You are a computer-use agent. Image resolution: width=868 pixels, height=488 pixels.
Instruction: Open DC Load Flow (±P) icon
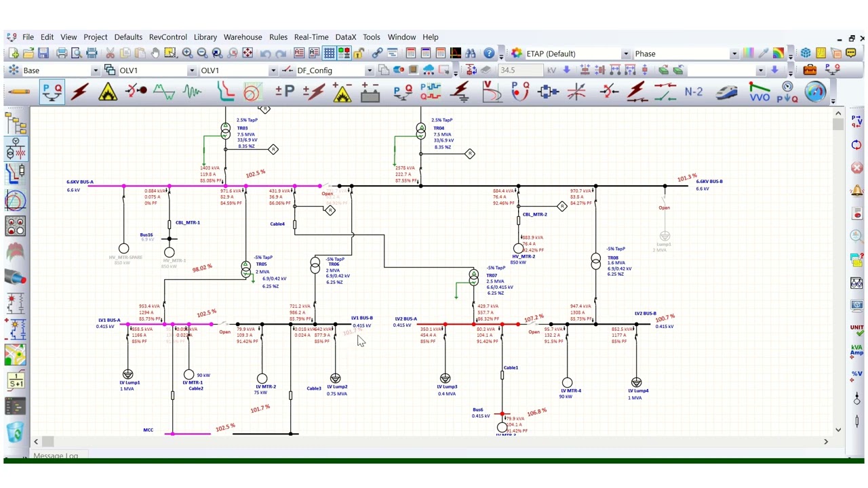click(285, 91)
